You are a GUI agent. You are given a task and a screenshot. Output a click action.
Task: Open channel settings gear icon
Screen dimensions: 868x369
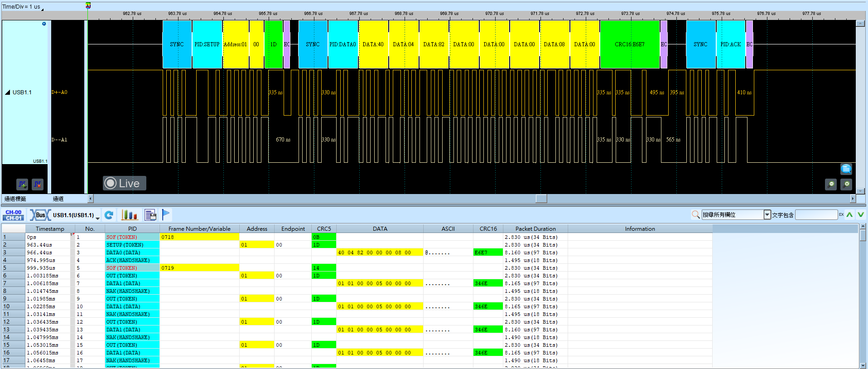[x=44, y=24]
